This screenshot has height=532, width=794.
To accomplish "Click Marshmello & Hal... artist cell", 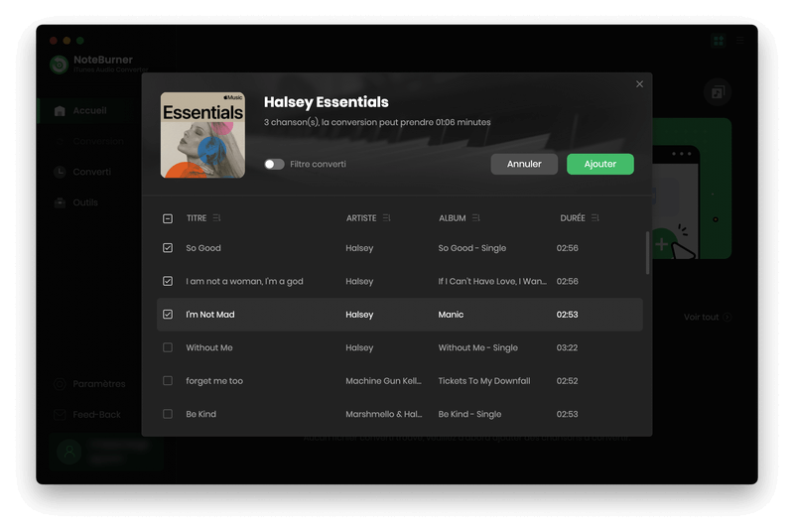I will 384,414.
